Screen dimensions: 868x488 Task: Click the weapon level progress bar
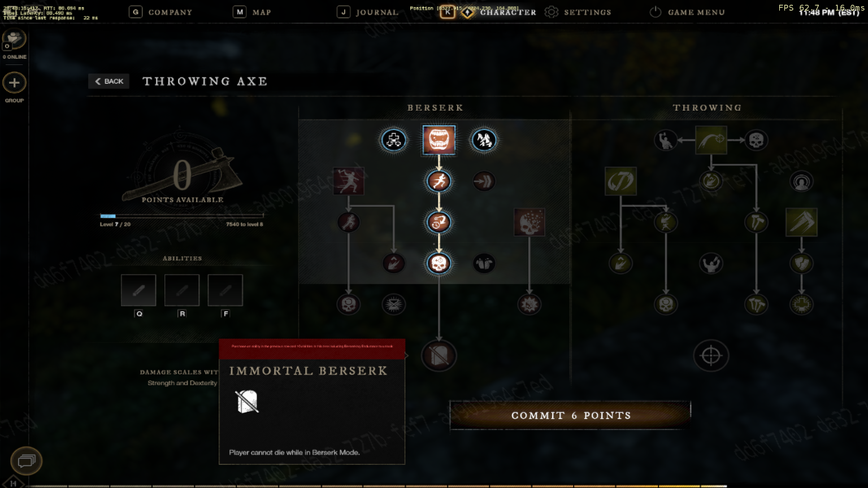pos(181,216)
